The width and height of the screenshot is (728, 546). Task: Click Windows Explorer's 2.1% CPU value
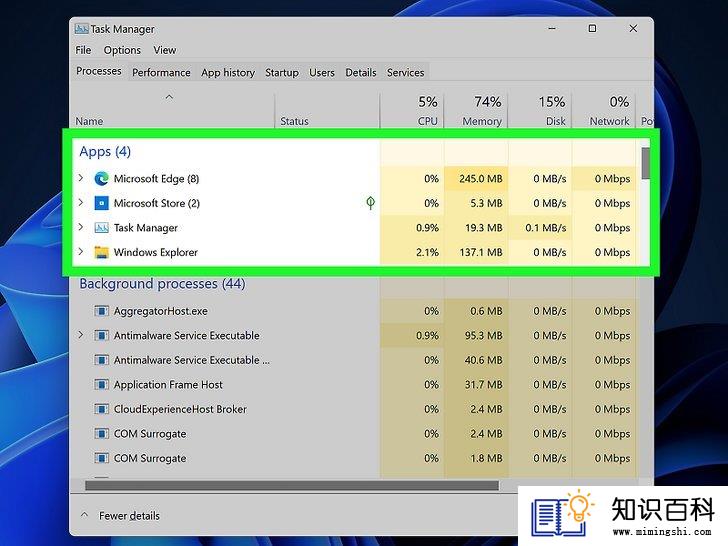click(x=427, y=252)
